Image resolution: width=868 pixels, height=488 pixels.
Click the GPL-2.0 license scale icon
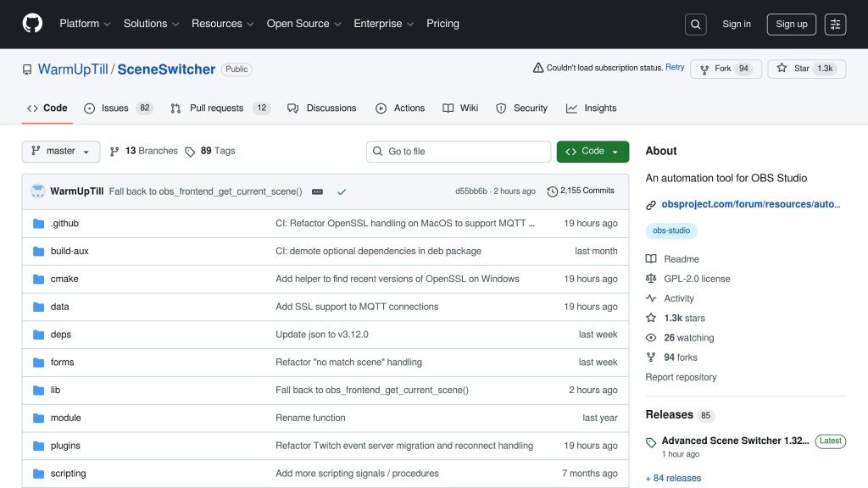click(650, 278)
